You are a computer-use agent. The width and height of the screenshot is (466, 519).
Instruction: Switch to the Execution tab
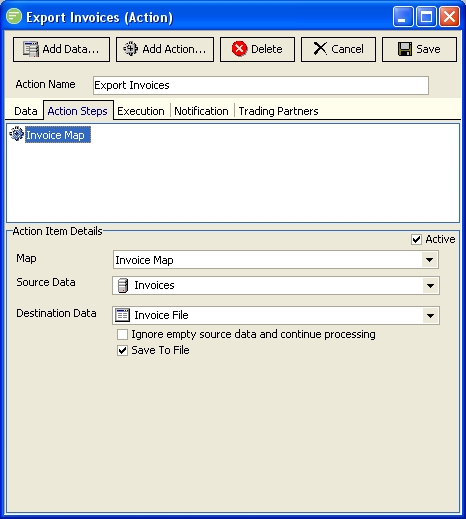[141, 111]
